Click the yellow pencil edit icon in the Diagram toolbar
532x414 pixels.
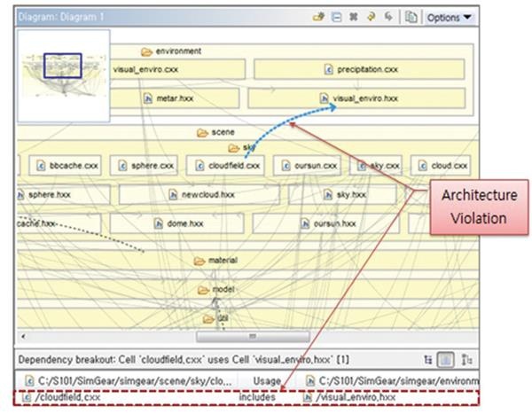(318, 17)
